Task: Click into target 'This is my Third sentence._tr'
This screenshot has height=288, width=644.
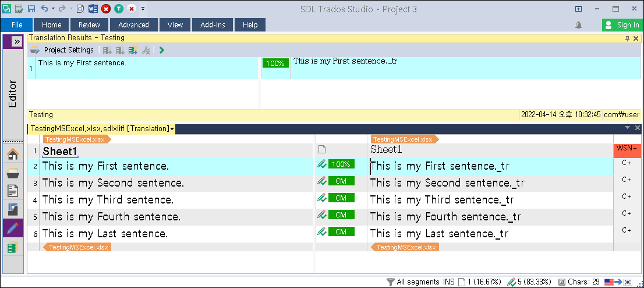Action: 442,200
